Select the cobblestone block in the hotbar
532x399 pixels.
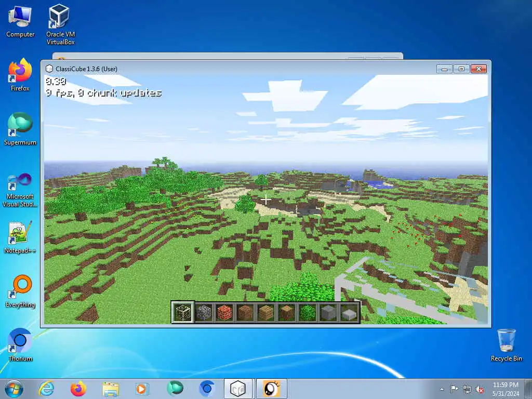pyautogui.click(x=204, y=312)
